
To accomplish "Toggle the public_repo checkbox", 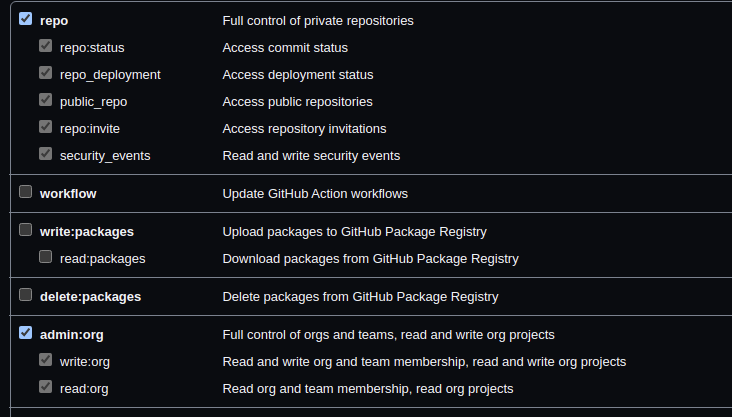I will [46, 100].
